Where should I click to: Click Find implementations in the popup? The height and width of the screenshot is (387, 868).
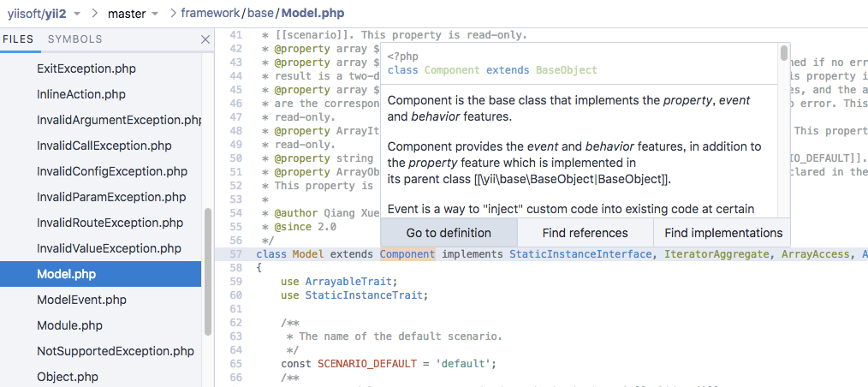[722, 233]
